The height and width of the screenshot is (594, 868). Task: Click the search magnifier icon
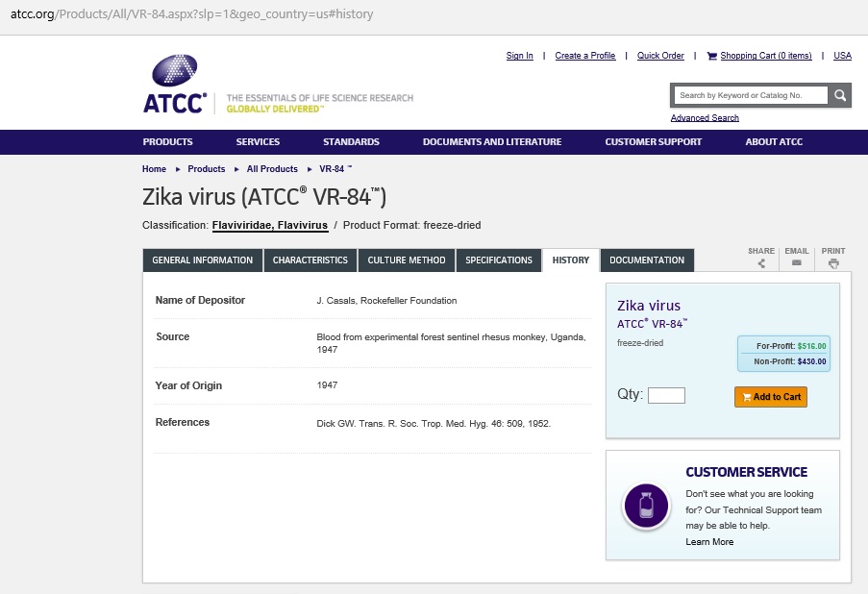[x=840, y=95]
